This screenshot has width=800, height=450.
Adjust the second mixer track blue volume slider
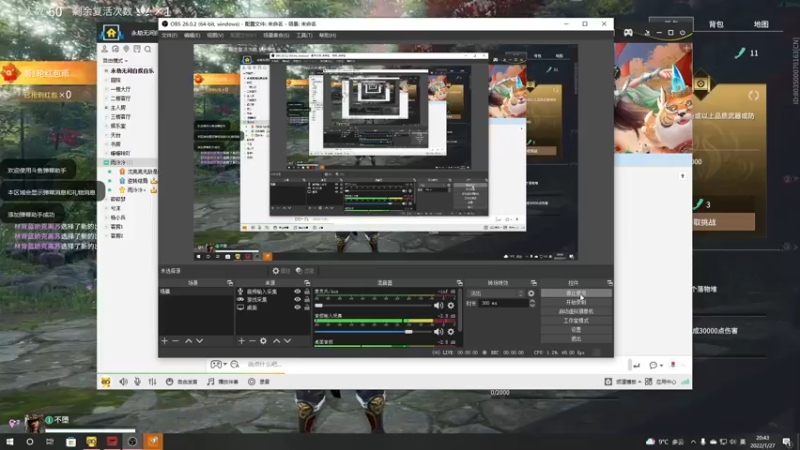point(373,332)
